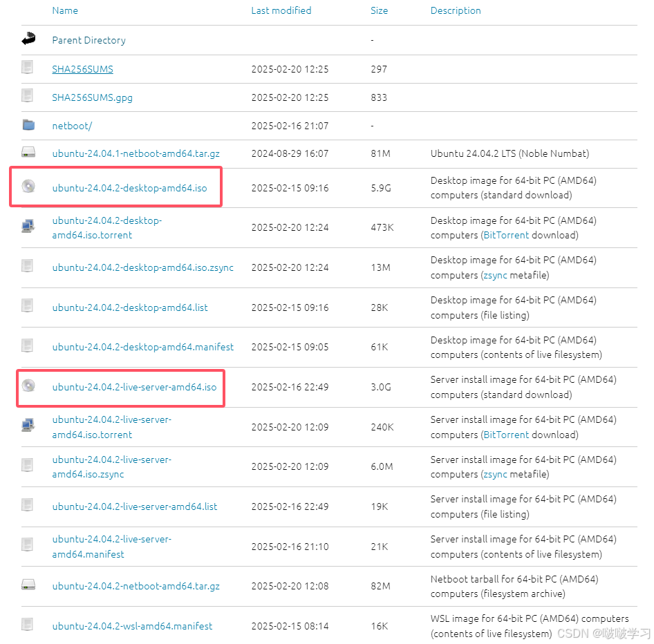The height and width of the screenshot is (644, 654).
Task: Click the drive icon beside ubuntu-24.04.1-netboot-amd64.tar.gz
Action: (28, 153)
